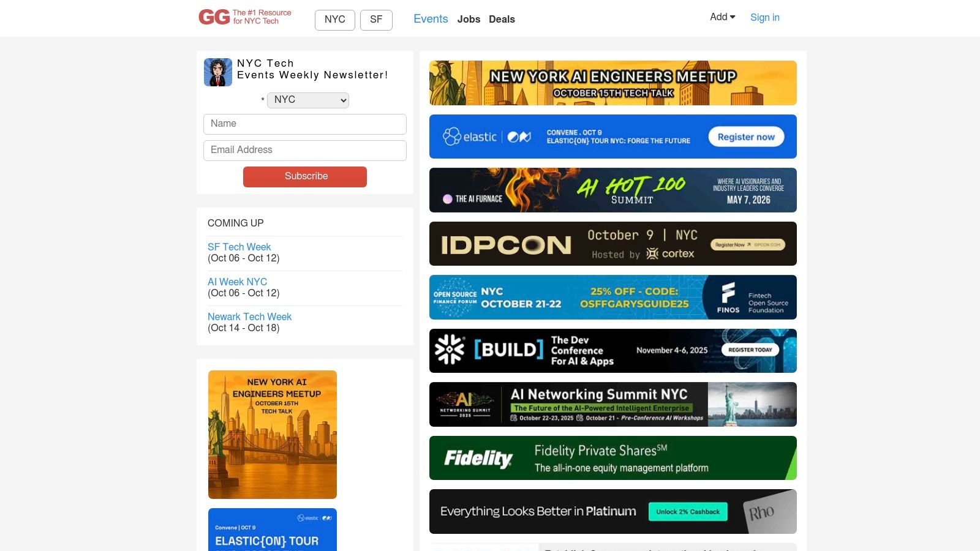Open the IDPCON October 9 NYC banner
The height and width of the screenshot is (551, 980).
coord(613,244)
